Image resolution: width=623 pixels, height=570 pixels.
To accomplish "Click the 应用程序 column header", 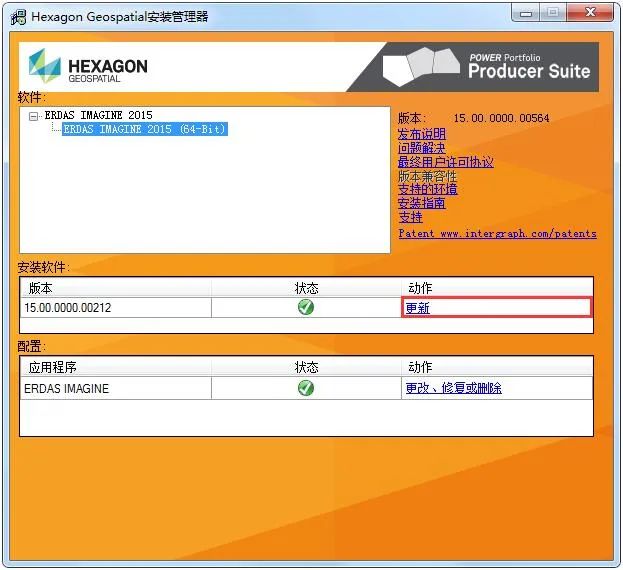I will [x=116, y=367].
